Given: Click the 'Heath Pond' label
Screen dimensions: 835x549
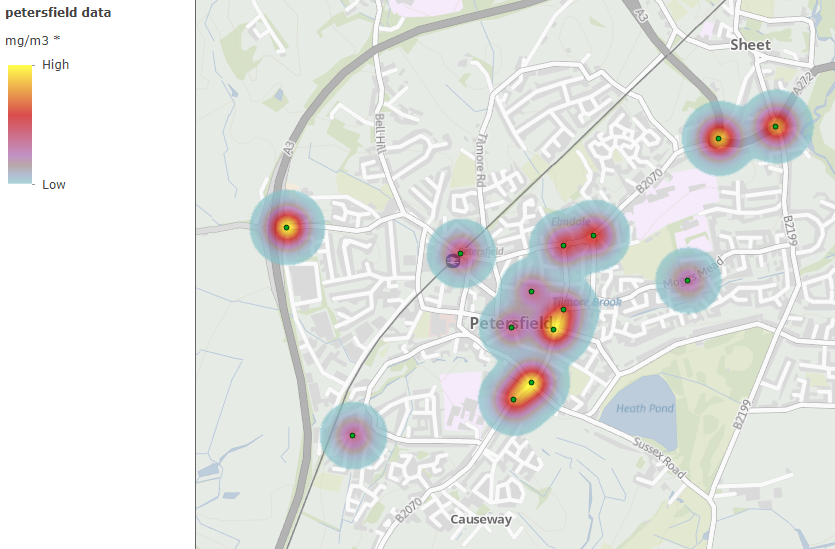Looking at the screenshot, I should [645, 408].
